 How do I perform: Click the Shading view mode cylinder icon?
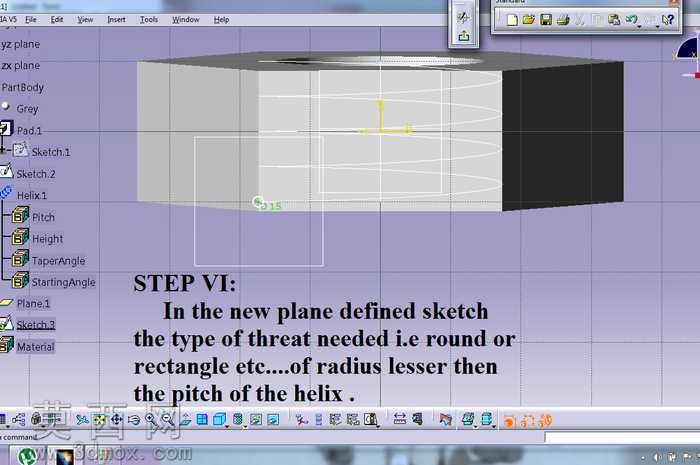[238, 419]
